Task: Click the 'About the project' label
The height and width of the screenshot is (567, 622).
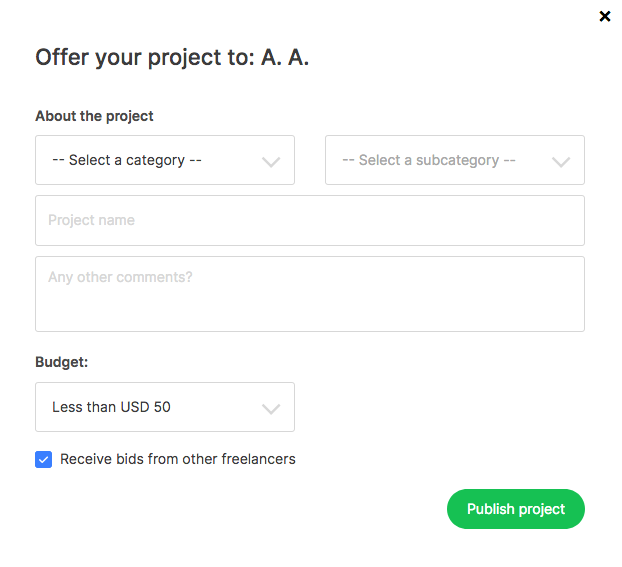Action: 94,116
